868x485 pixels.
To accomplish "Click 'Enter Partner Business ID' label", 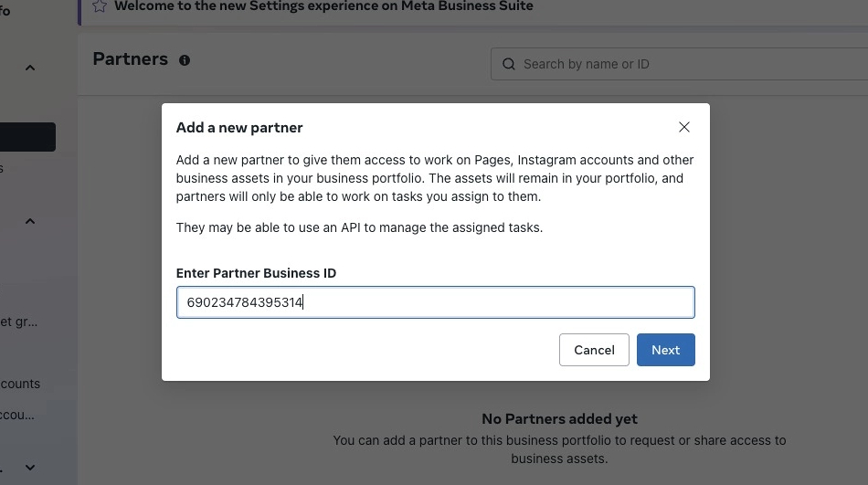I will tap(256, 273).
